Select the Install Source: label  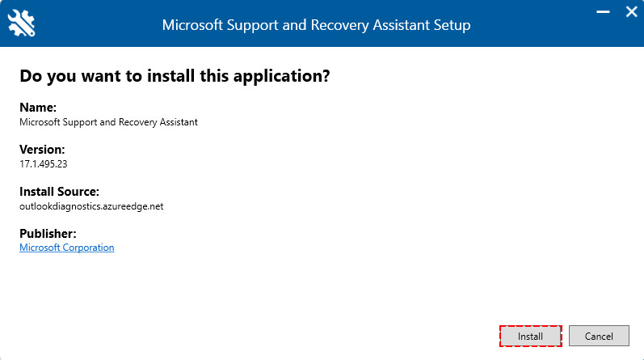point(59,191)
